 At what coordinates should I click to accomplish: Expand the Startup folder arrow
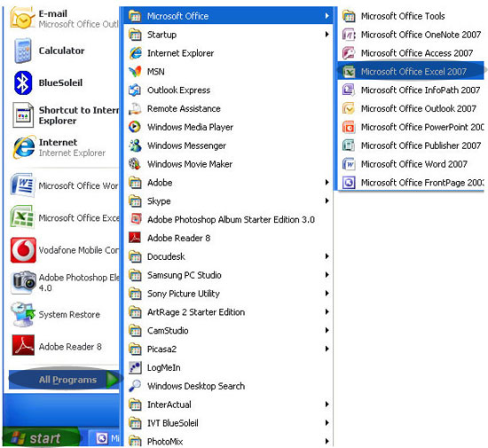pos(327,35)
